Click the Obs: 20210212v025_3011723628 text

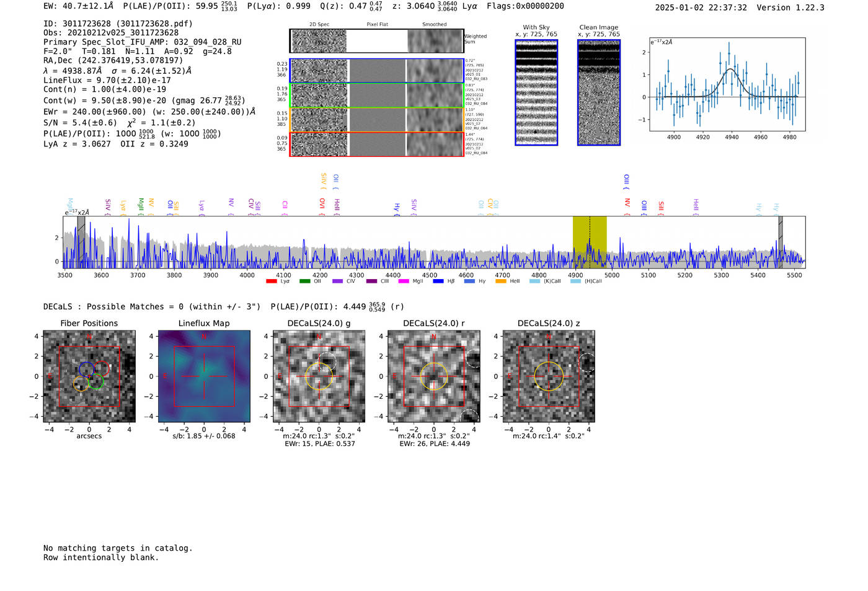pos(111,33)
